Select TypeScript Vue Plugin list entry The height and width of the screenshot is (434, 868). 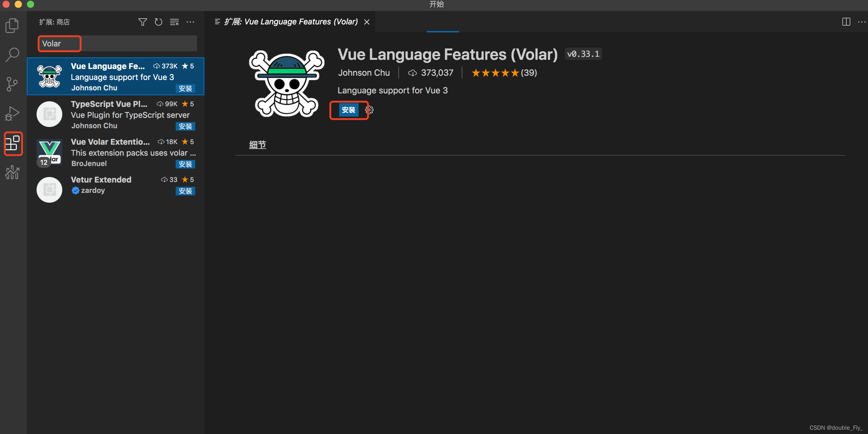click(x=116, y=114)
